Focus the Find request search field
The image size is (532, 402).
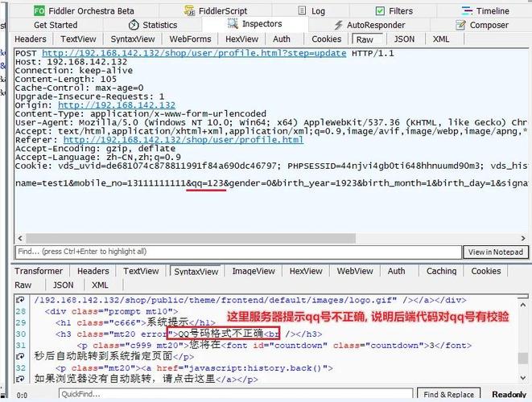(x=238, y=252)
